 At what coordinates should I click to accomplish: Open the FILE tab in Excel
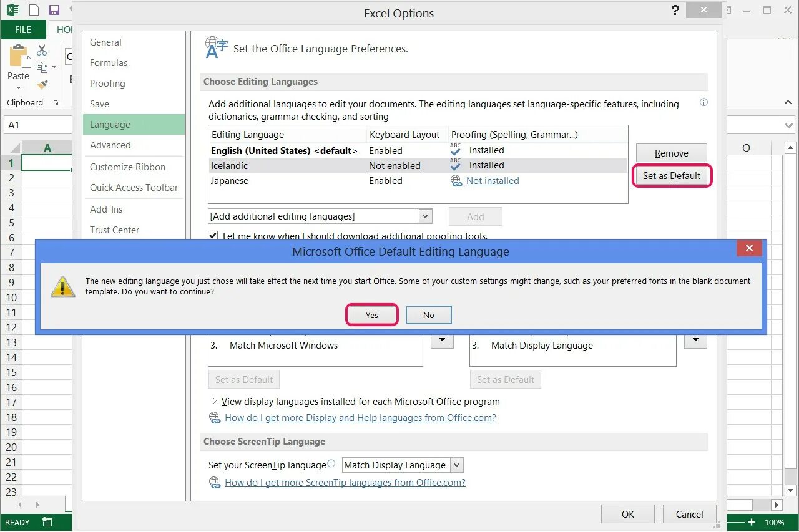(23, 29)
